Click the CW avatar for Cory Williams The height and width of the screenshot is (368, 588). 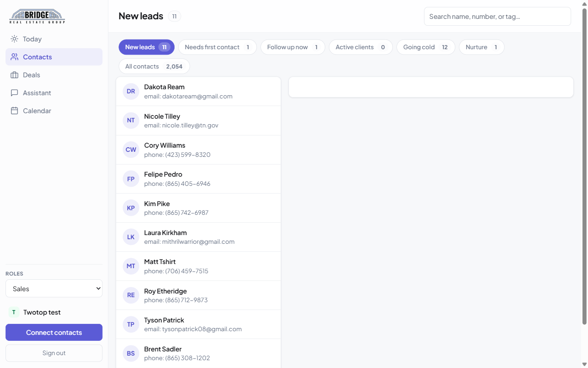coord(131,149)
